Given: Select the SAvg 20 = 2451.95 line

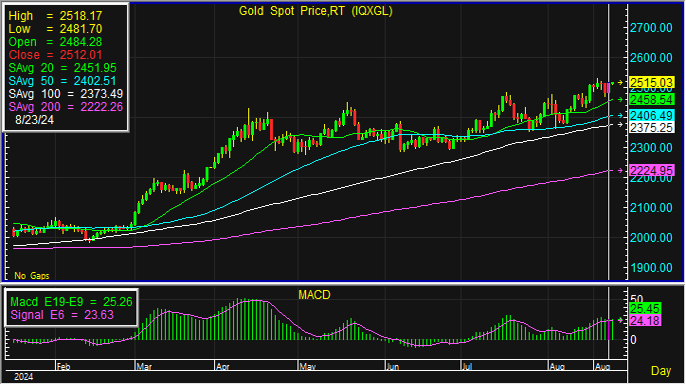Looking at the screenshot, I should [x=62, y=68].
